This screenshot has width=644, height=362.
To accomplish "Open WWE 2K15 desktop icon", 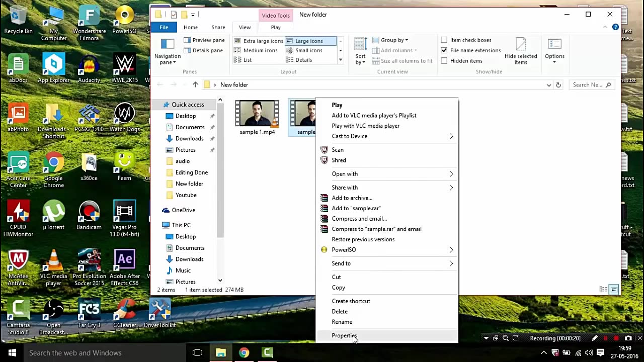I will coord(124,69).
